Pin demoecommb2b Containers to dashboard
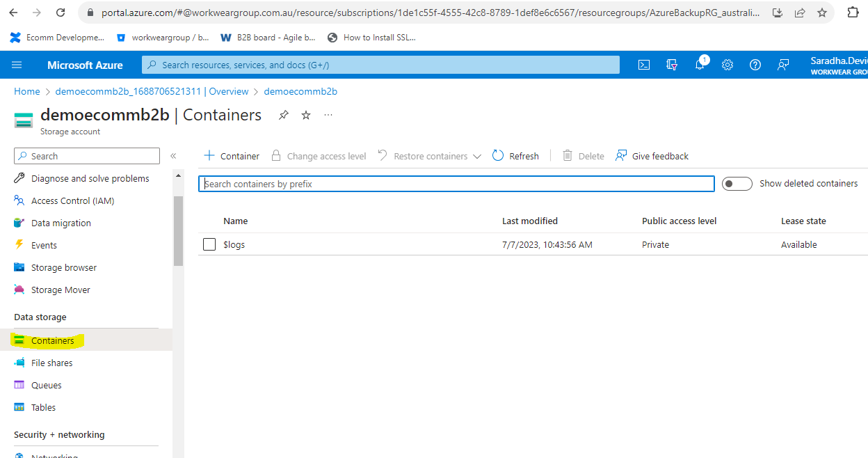This screenshot has width=868, height=458. point(284,116)
